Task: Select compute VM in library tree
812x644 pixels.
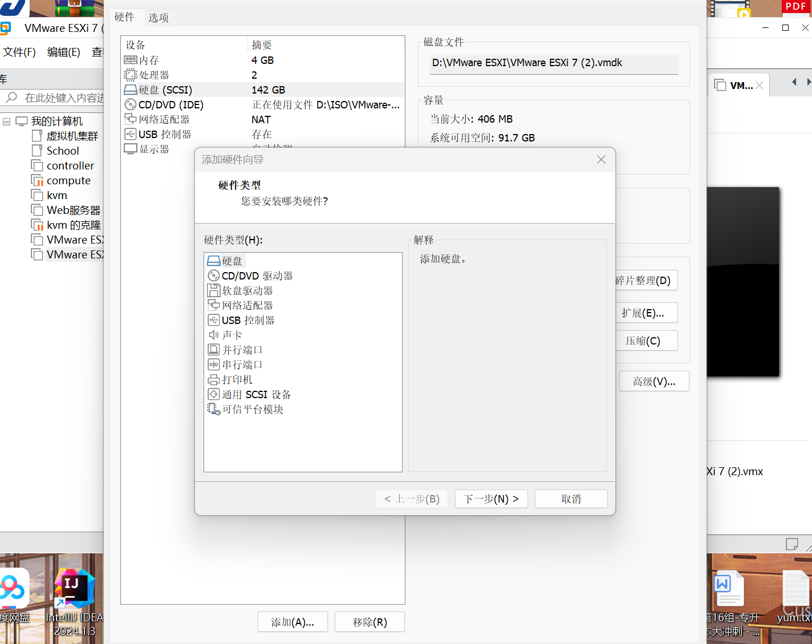Action: [x=68, y=180]
